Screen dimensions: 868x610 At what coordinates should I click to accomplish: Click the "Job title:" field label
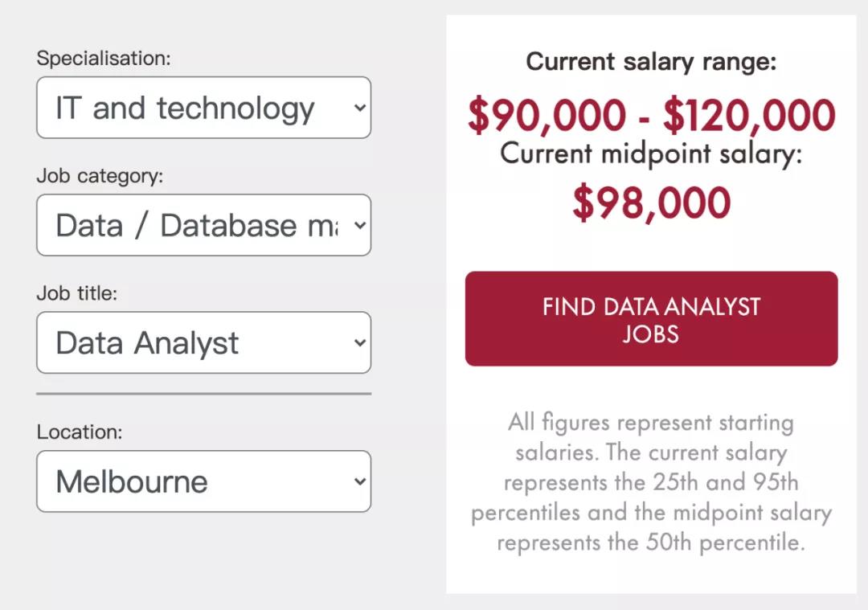77,293
